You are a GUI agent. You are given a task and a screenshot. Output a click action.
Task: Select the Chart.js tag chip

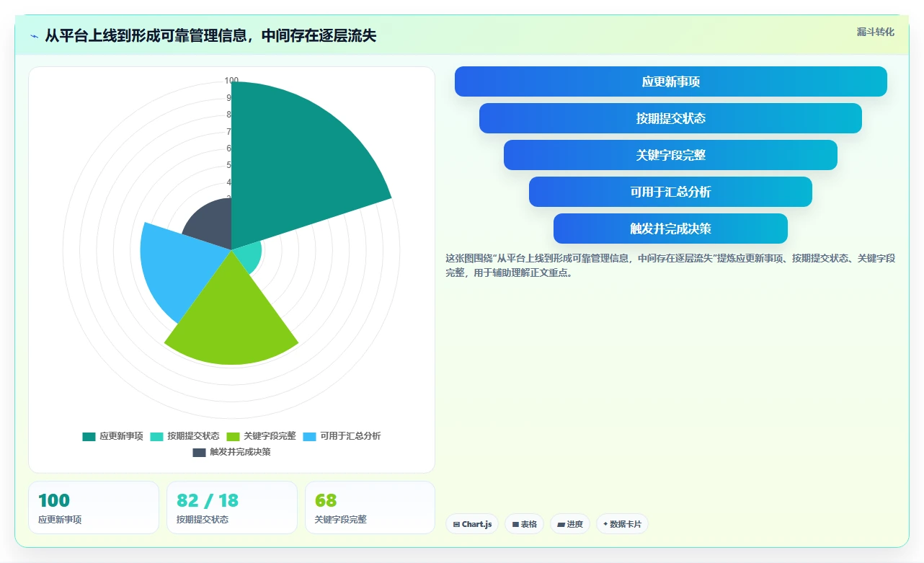(472, 524)
